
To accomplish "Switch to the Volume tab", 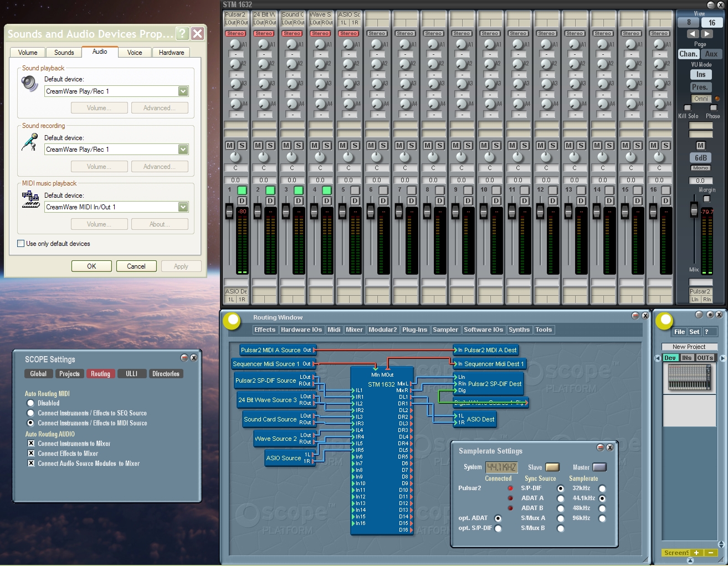I will [28, 53].
